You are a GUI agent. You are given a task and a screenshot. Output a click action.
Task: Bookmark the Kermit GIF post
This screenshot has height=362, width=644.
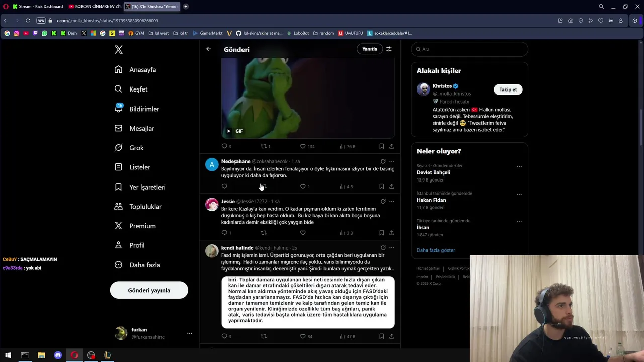(x=381, y=146)
